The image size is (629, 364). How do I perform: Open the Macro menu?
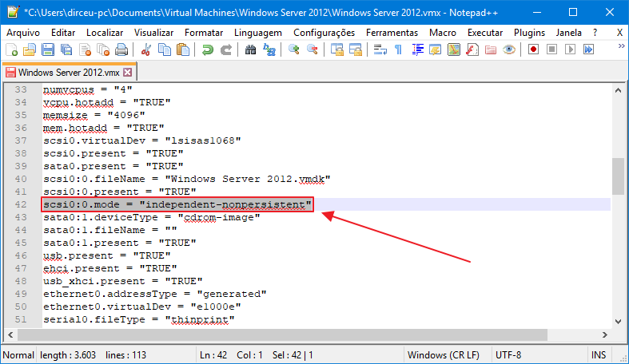click(x=443, y=33)
